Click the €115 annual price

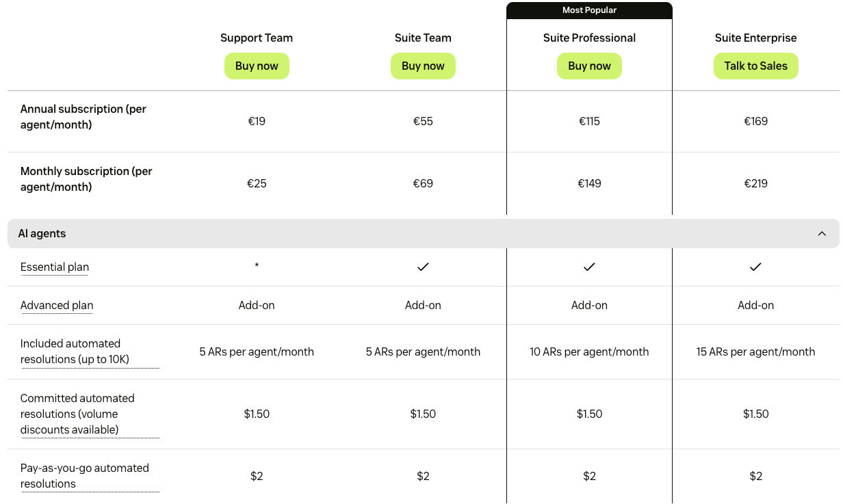coord(589,122)
